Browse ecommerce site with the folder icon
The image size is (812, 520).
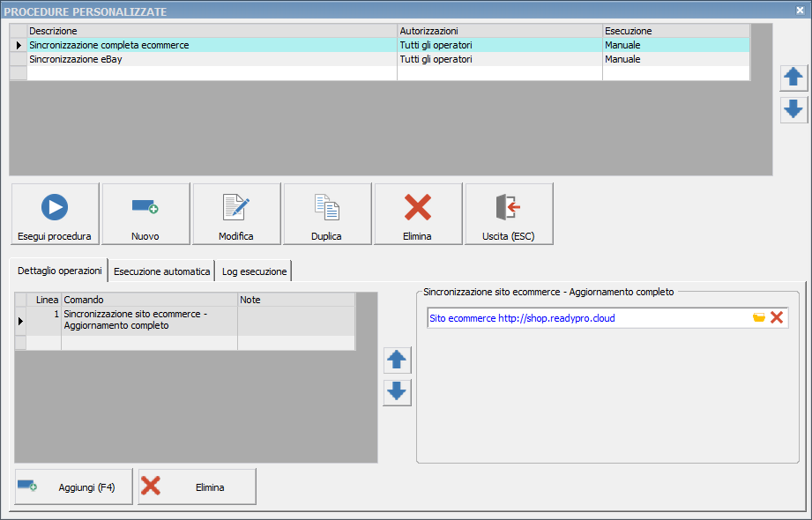pyautogui.click(x=759, y=318)
